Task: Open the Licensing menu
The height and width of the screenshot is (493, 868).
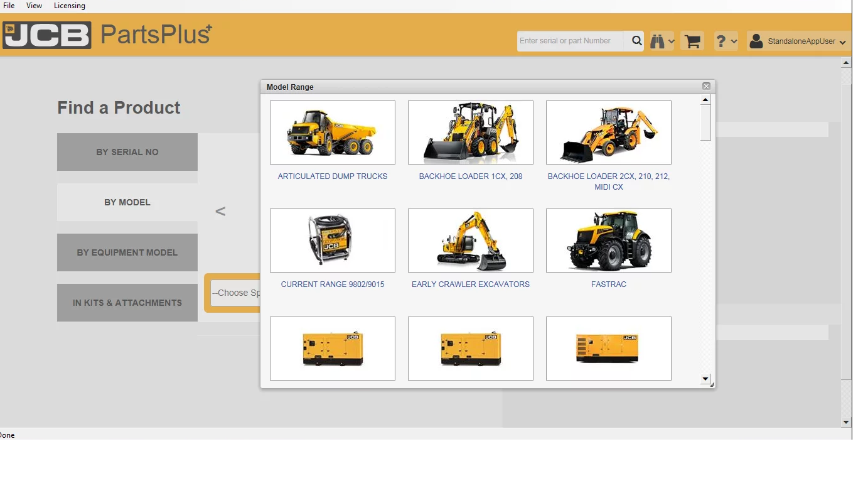Action: pos(69,5)
